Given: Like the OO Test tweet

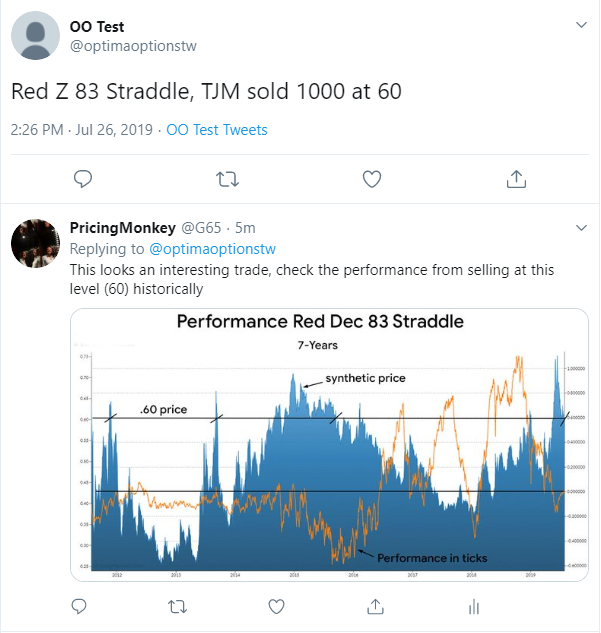Looking at the screenshot, I should [372, 179].
